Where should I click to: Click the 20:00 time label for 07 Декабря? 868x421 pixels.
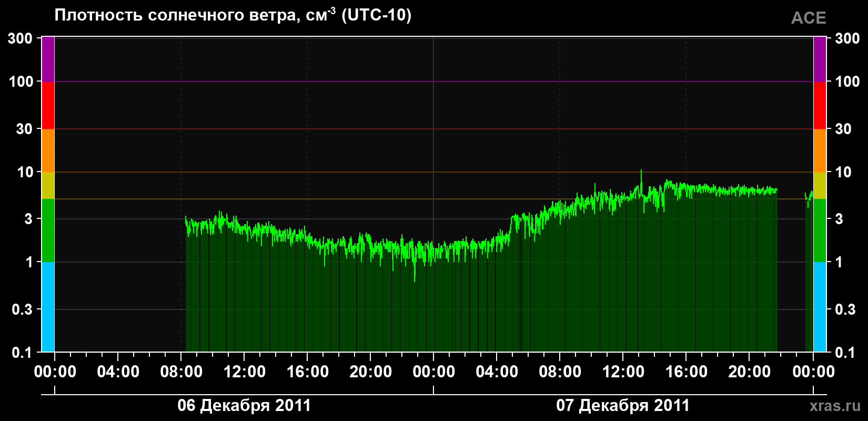749,372
